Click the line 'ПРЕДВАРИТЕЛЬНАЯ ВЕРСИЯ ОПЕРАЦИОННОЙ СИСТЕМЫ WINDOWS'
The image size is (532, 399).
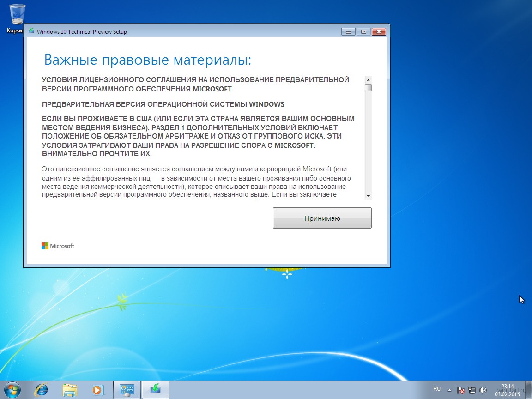[x=163, y=104]
